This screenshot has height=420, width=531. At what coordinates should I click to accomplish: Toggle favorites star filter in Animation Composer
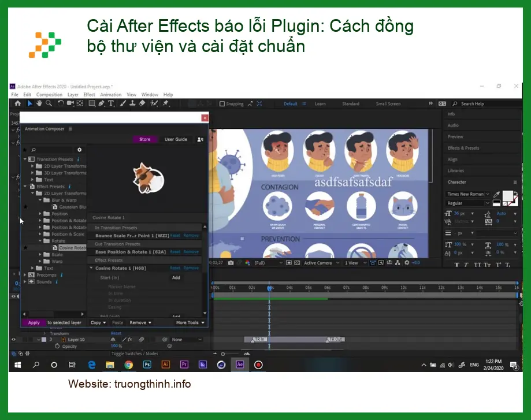[x=25, y=150]
